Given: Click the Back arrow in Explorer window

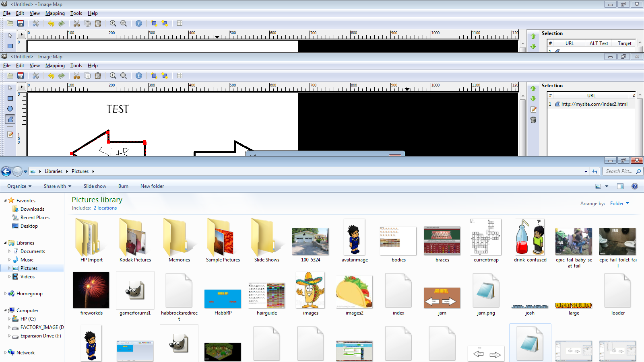Looking at the screenshot, I should (6, 172).
